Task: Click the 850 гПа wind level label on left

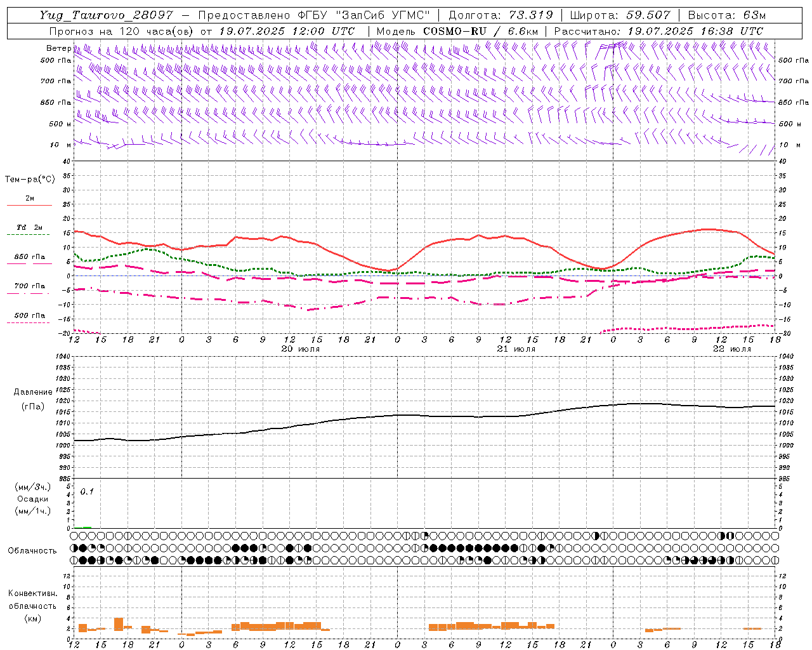Action: [56, 102]
